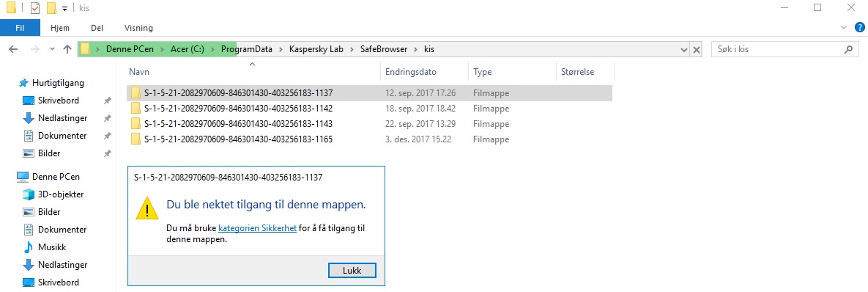Customize Quick Access Toolbar dropdown arrow
This screenshot has width=868, height=292.
pyautogui.click(x=64, y=8)
